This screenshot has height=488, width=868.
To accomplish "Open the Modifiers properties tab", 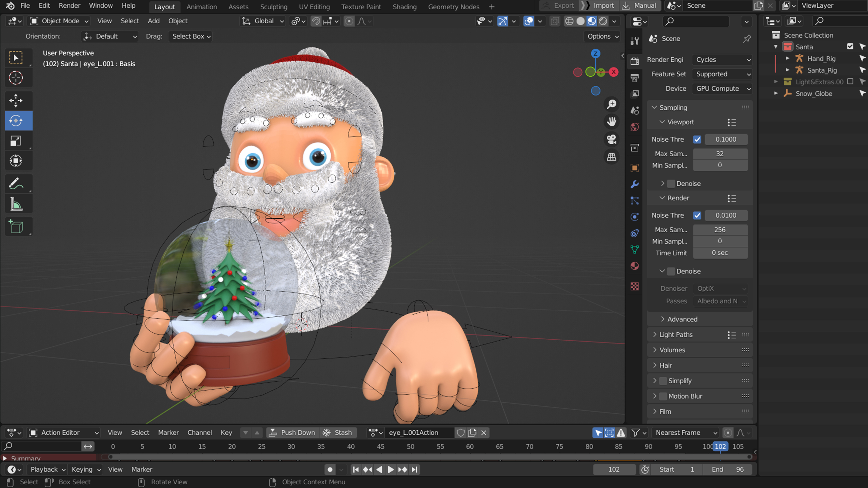I will coord(634,184).
